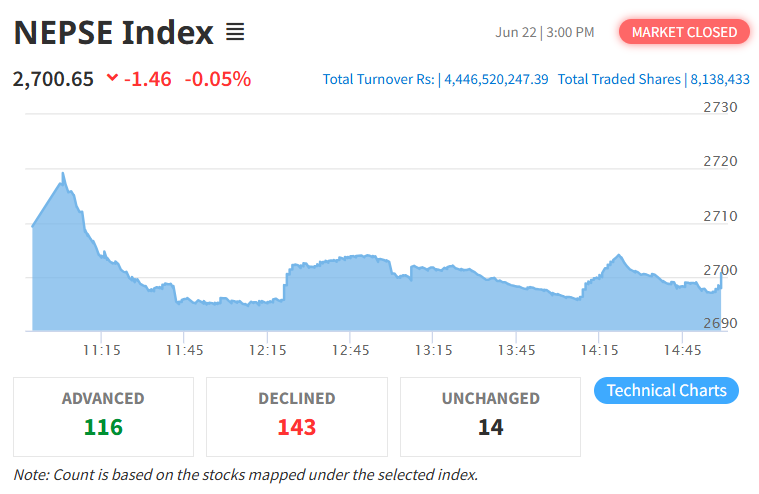Click the 2690 y-axis label
This screenshot has width=759, height=494.
pos(720,323)
